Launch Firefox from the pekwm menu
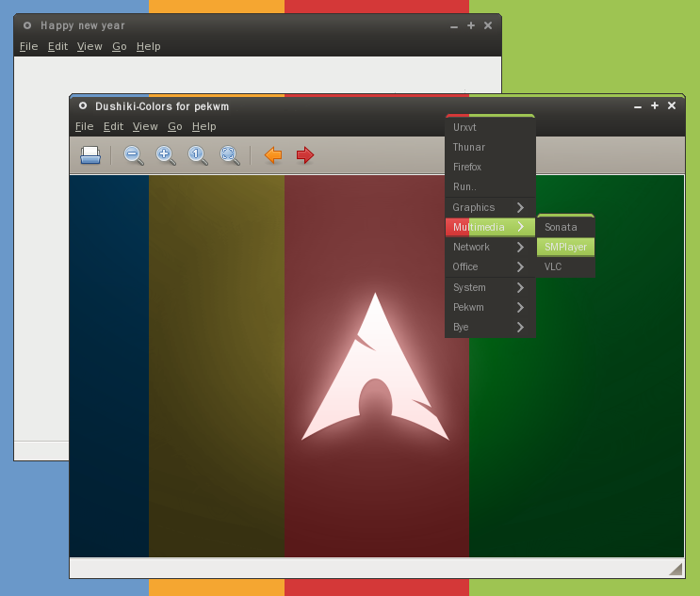Viewport: 700px width, 596px height. [x=490, y=167]
